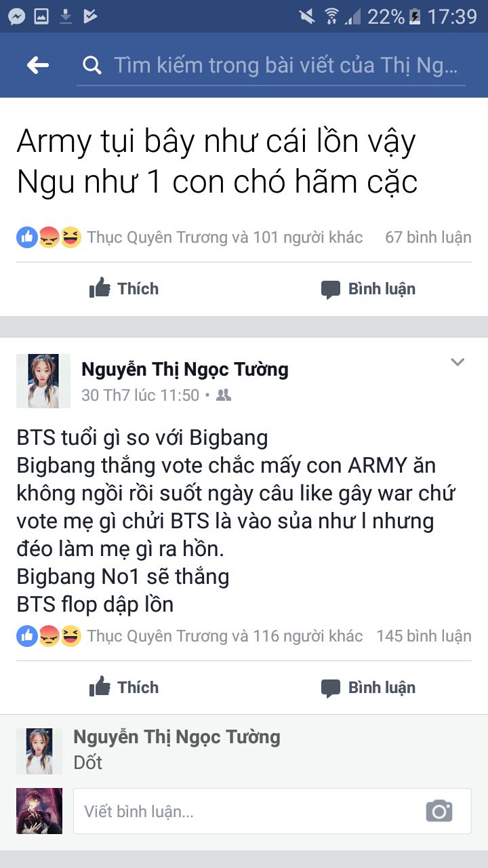488x868 pixels.
Task: Expand the post options chevron on Nguyễn Thị Ngọc Tường's post
Action: click(x=457, y=362)
